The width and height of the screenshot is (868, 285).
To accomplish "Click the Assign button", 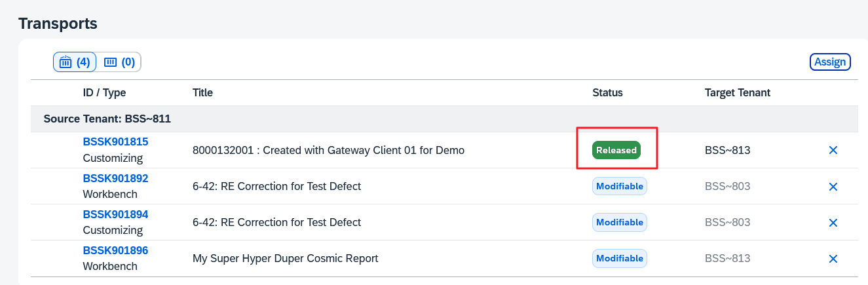I will click(830, 62).
